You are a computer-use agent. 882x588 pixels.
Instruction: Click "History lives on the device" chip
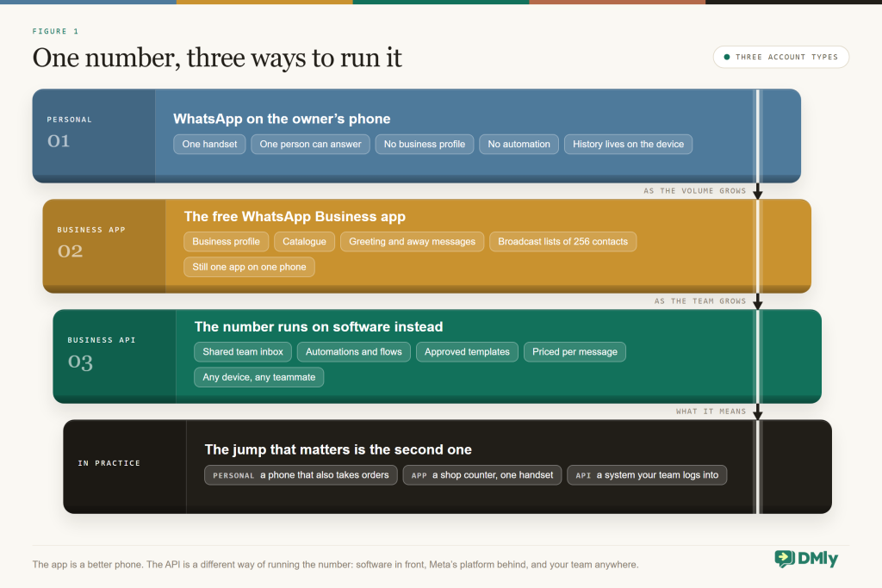(628, 144)
